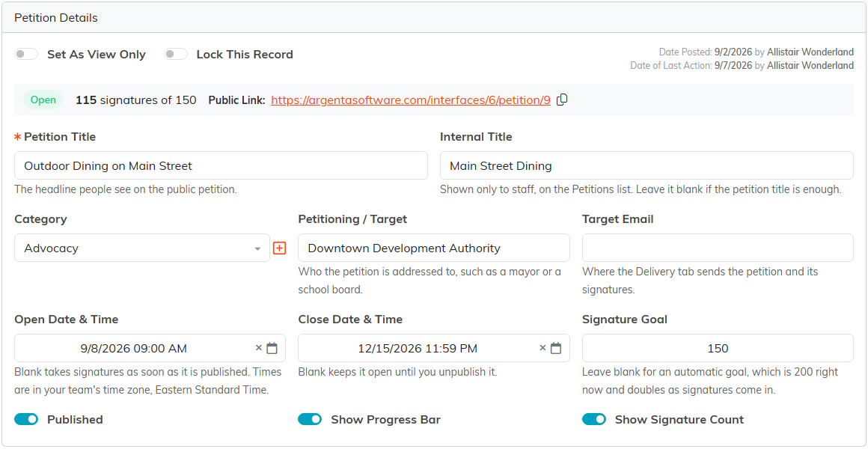The image size is (868, 449).
Task: Click the '115 signatures of 150' text
Action: [136, 100]
